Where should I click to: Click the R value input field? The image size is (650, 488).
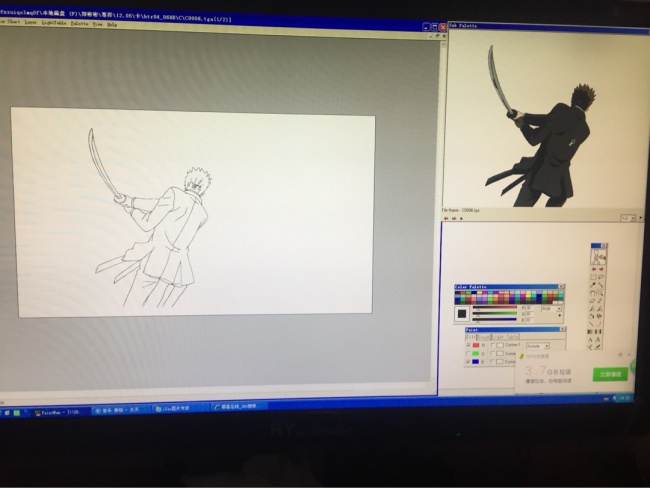[x=528, y=308]
